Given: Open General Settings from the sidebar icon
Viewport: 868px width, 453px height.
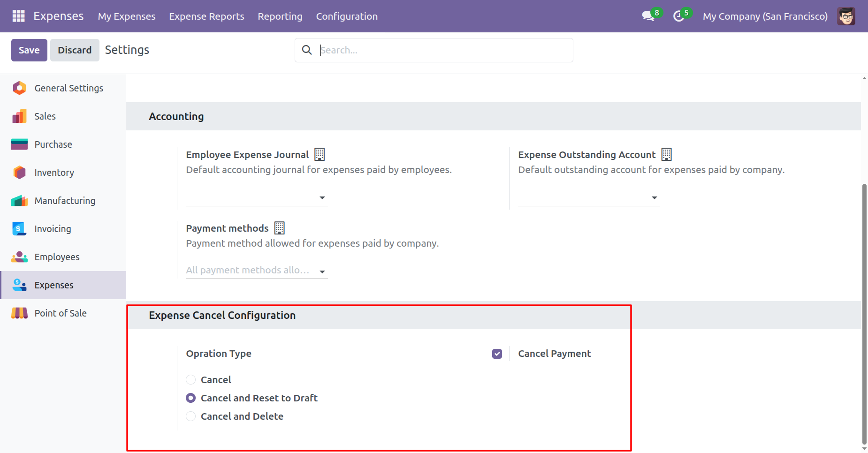Looking at the screenshot, I should [19, 88].
